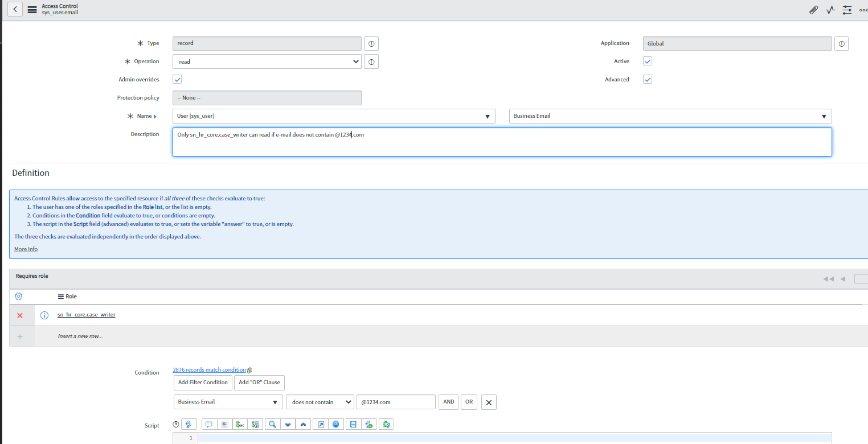Save the script via disk icon
Image resolution: width=868 pixels, height=444 pixels.
[x=353, y=424]
